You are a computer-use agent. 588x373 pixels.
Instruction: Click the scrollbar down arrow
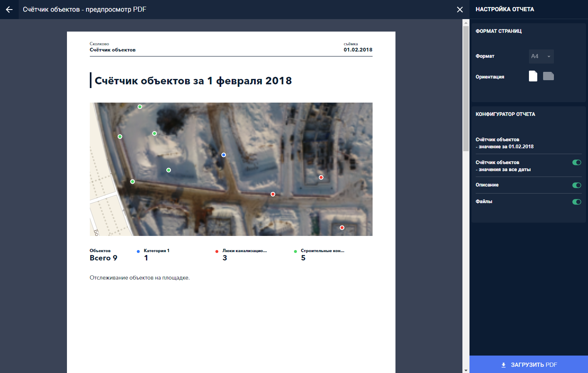(466, 370)
